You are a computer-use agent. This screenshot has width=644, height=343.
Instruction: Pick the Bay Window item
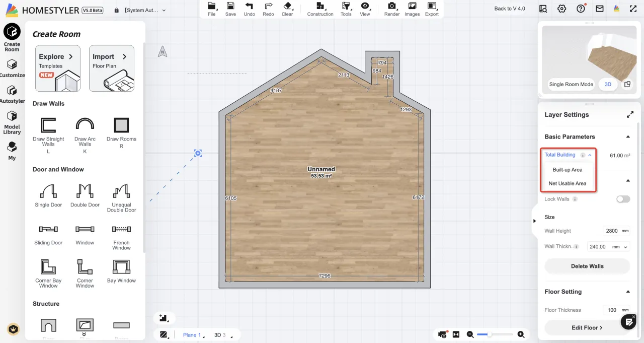pyautogui.click(x=121, y=271)
